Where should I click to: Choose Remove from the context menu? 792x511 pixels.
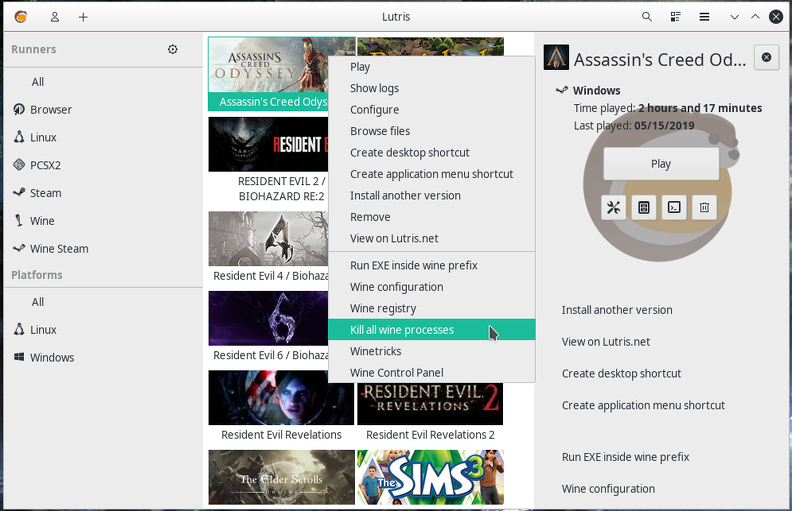431,217
